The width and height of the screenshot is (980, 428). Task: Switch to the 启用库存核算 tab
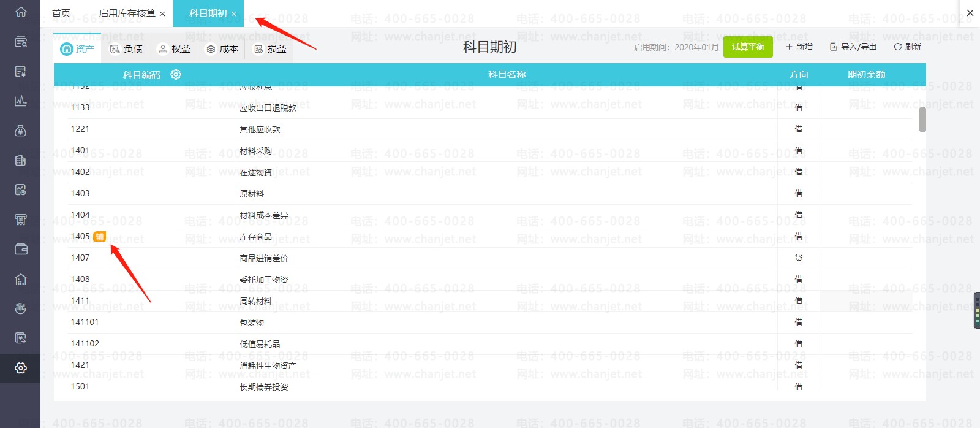(x=127, y=13)
